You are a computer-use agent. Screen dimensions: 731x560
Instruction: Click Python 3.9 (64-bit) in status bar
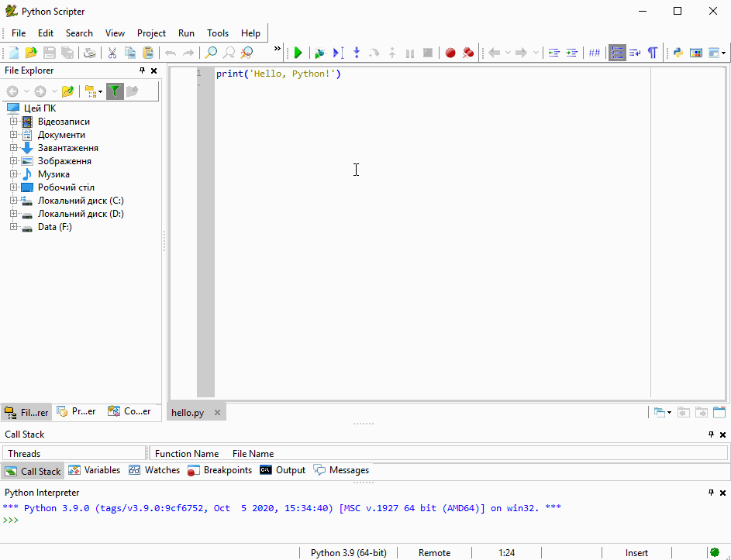348,552
